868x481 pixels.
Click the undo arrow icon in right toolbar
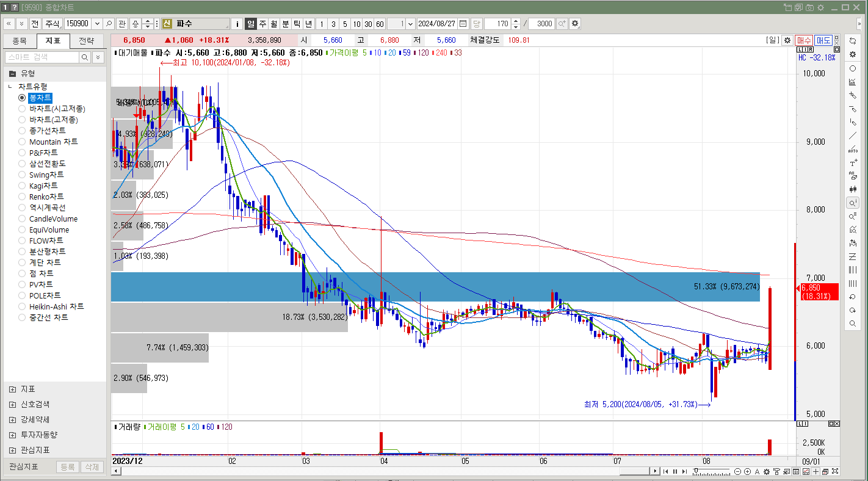(853, 297)
